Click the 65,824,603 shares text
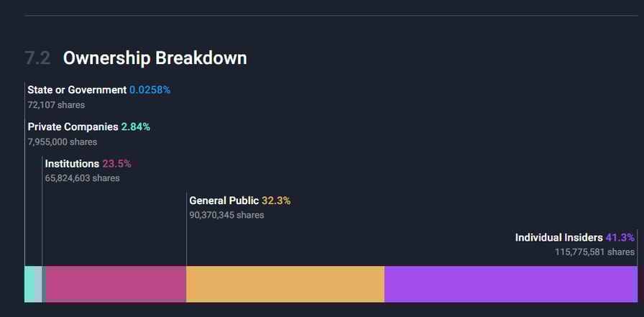Screen dimensions: 644x317 click(x=82, y=178)
